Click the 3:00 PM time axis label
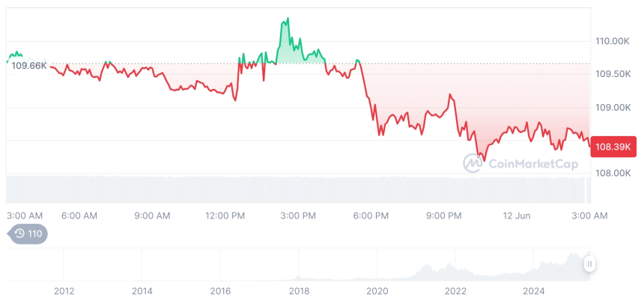This screenshot has width=644, height=300. [x=298, y=215]
